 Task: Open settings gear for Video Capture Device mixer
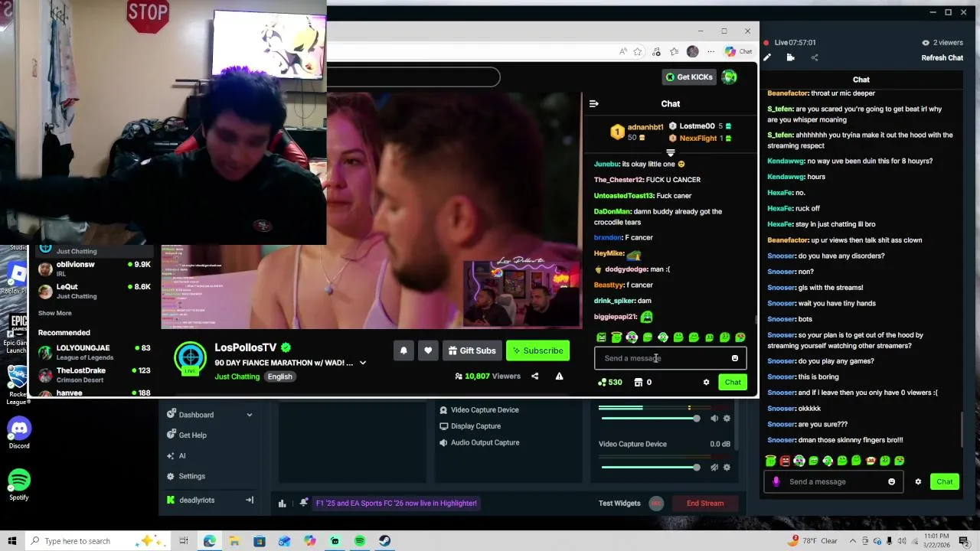727,467
